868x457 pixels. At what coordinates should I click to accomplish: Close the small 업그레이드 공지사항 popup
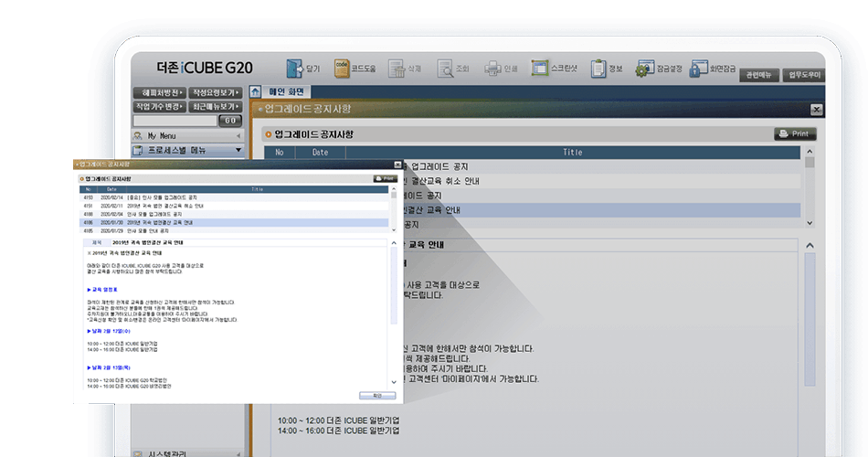[397, 165]
